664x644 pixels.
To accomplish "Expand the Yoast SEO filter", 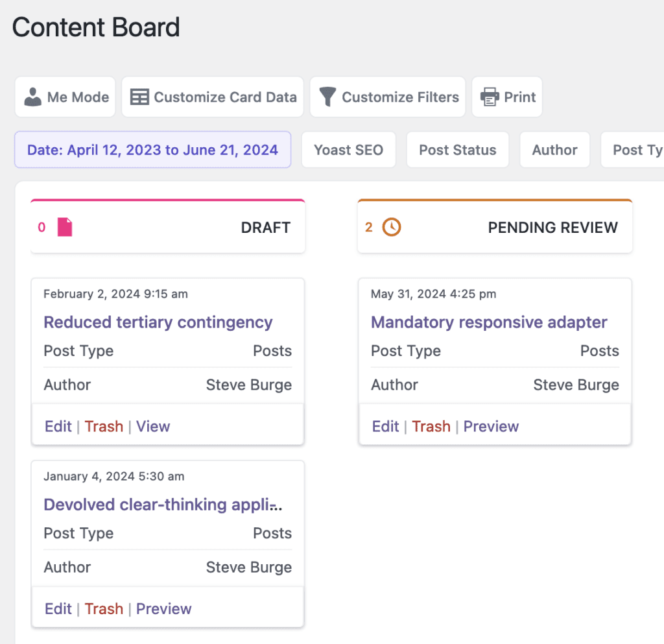I will click(348, 150).
